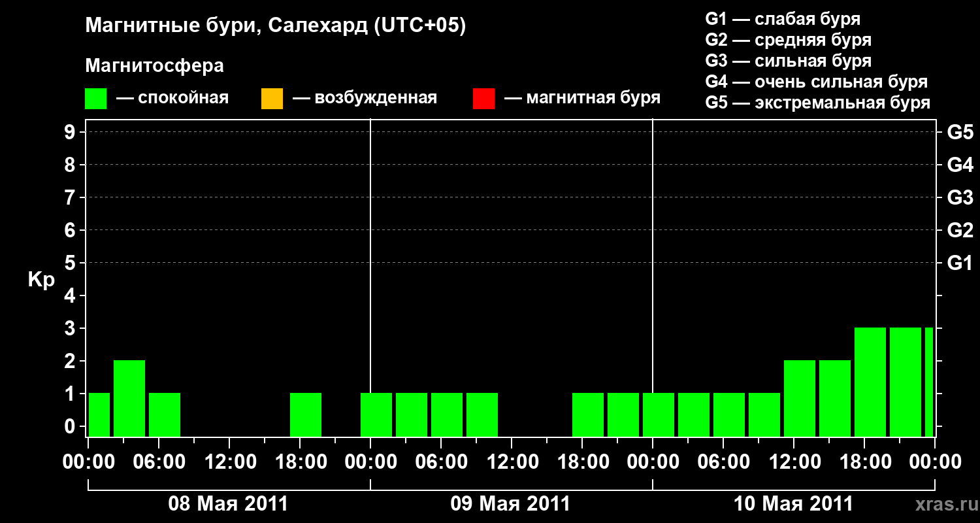Click the '18:00' tick label under 10 May

(865, 462)
